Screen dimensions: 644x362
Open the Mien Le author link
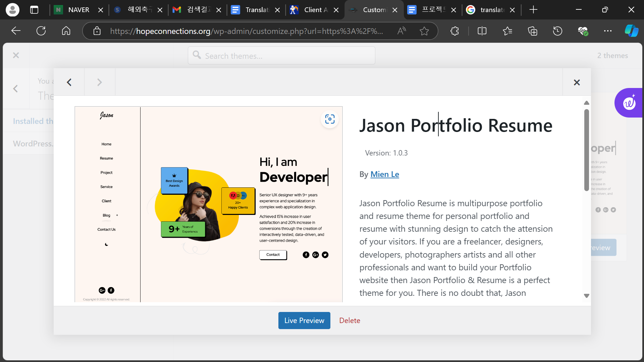(384, 174)
